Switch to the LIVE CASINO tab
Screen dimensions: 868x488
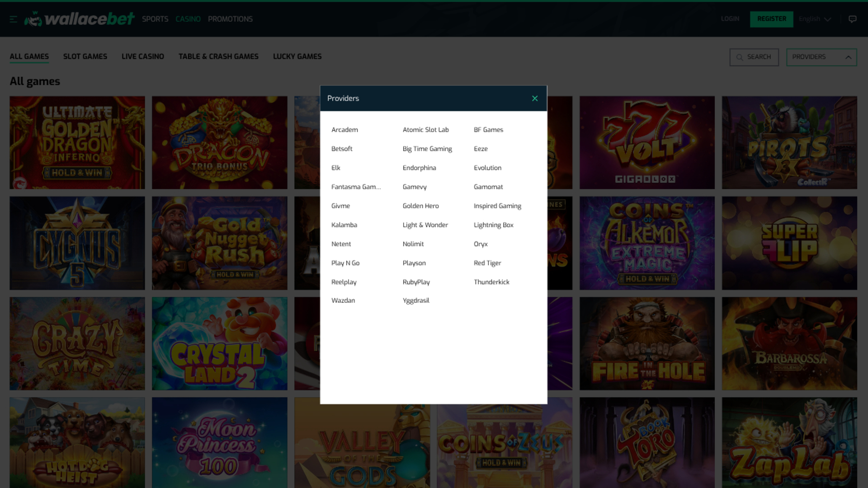(142, 56)
